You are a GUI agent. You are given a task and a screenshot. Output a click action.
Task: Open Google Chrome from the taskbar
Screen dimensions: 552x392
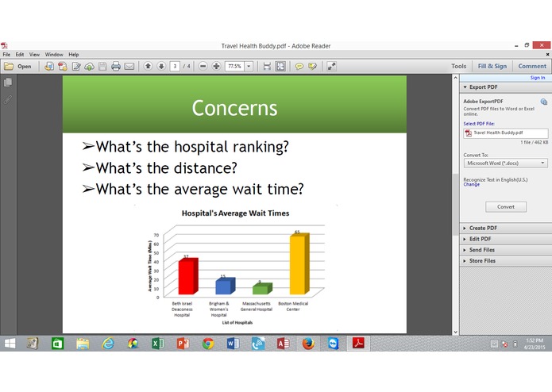pyautogui.click(x=208, y=344)
